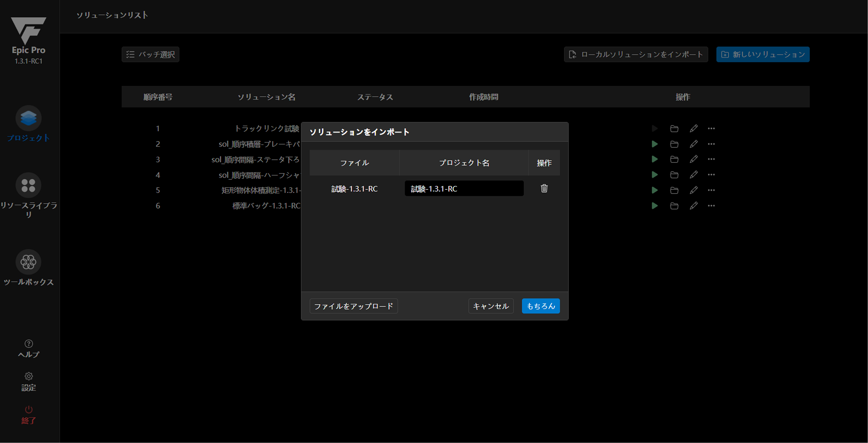Click the プロジェクト名 input field
Viewport: 868px width, 443px height.
tap(464, 189)
